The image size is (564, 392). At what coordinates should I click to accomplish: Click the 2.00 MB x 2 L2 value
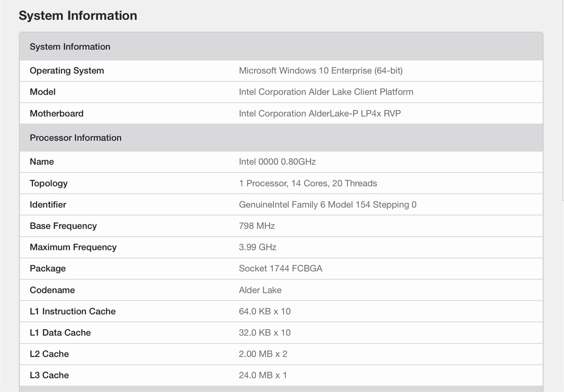pos(263,354)
